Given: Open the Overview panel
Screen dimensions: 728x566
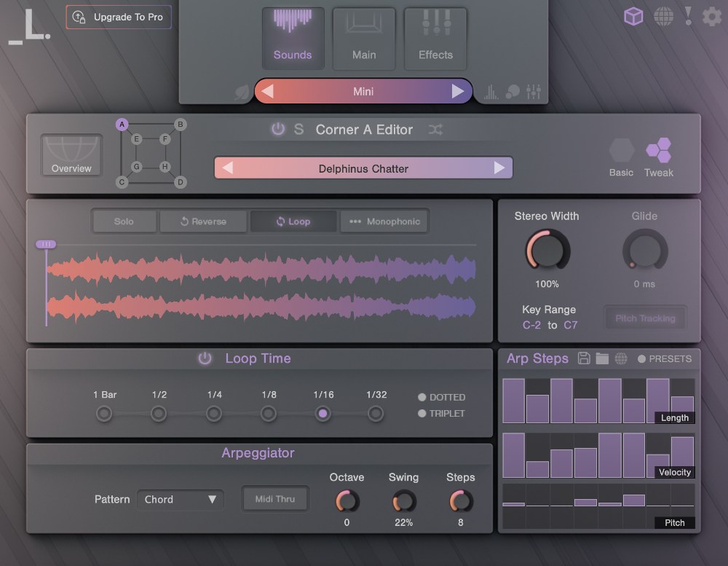Looking at the screenshot, I should (x=71, y=153).
